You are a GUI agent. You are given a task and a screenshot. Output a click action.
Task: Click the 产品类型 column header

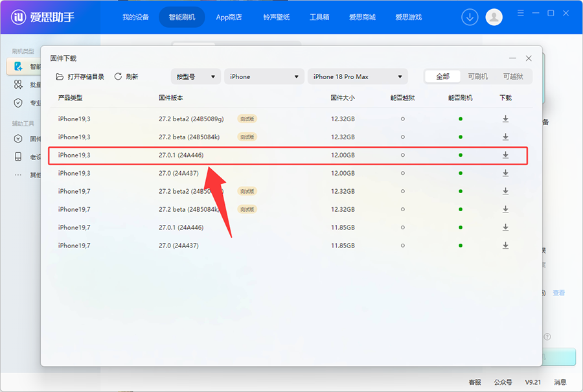[70, 98]
